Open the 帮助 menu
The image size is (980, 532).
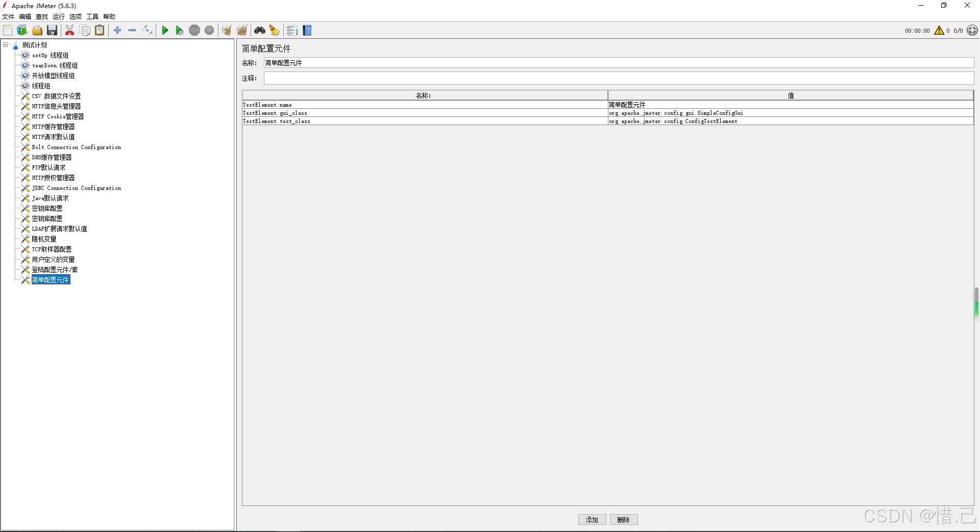point(109,17)
